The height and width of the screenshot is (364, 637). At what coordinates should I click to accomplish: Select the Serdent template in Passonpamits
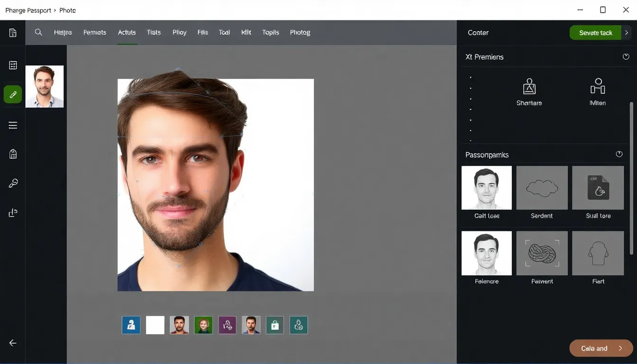click(542, 188)
